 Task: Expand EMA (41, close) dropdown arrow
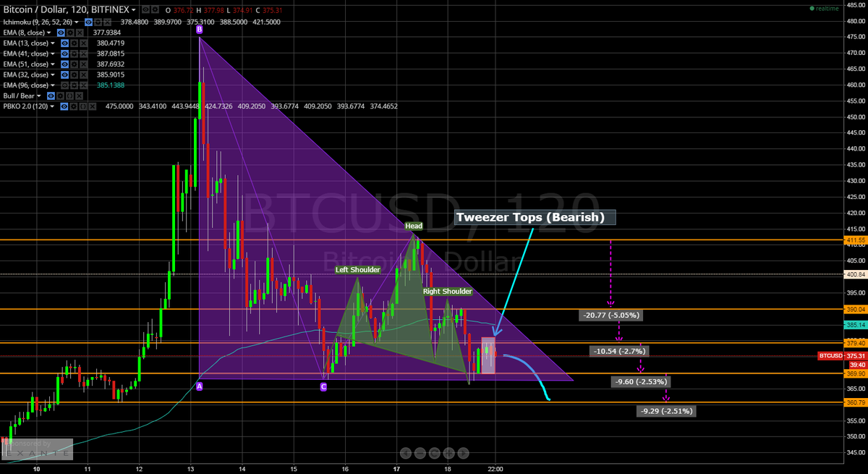click(53, 54)
